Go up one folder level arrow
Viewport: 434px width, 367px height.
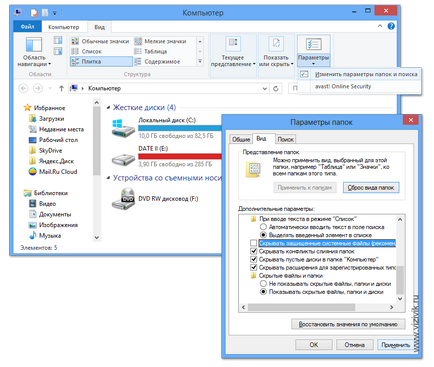[61, 88]
